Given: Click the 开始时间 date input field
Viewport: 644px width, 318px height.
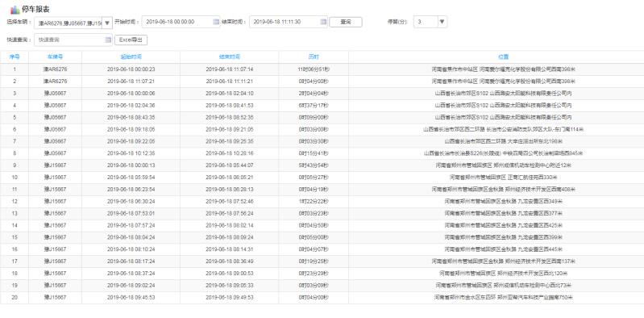Looking at the screenshot, I should (181, 22).
